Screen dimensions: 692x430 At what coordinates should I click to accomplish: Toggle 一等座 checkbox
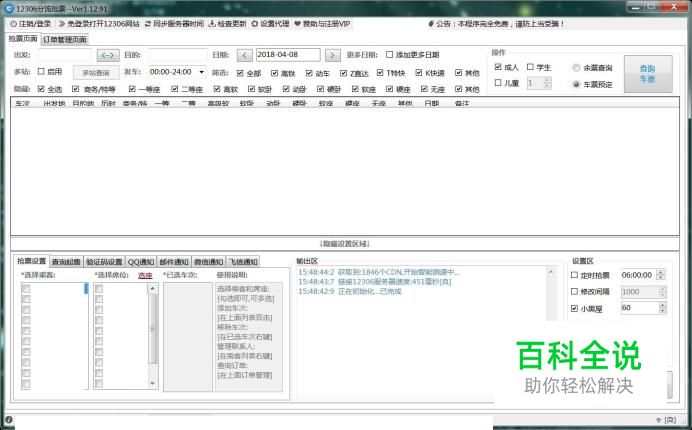(x=132, y=89)
